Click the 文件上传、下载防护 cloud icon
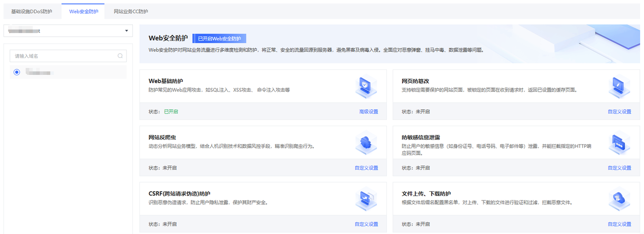This screenshot has height=234, width=644. (x=618, y=199)
